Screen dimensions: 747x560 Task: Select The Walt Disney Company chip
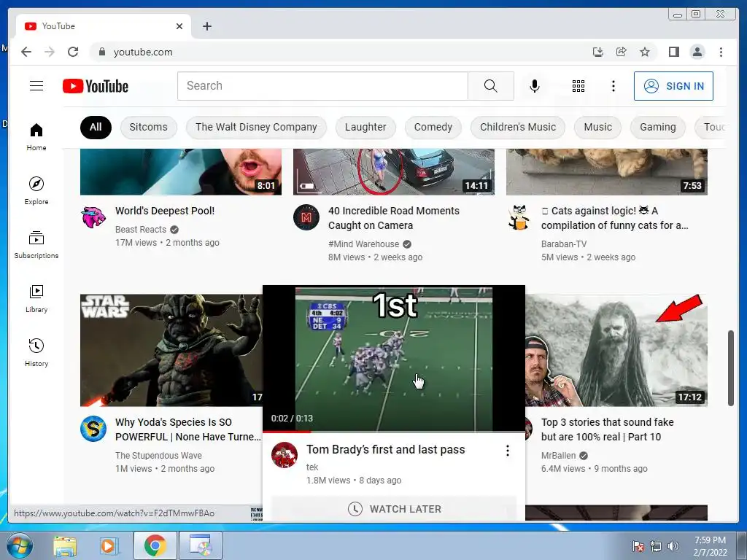pyautogui.click(x=256, y=127)
